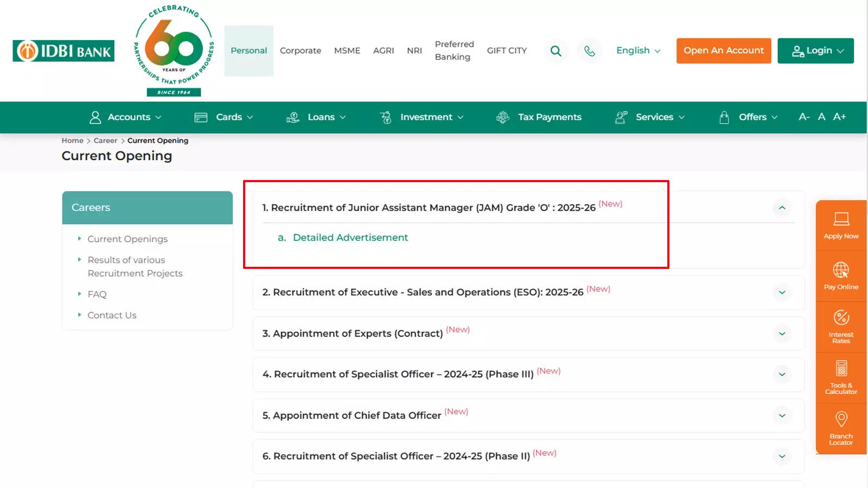Click the search icon in the header
868x488 pixels.
556,50
